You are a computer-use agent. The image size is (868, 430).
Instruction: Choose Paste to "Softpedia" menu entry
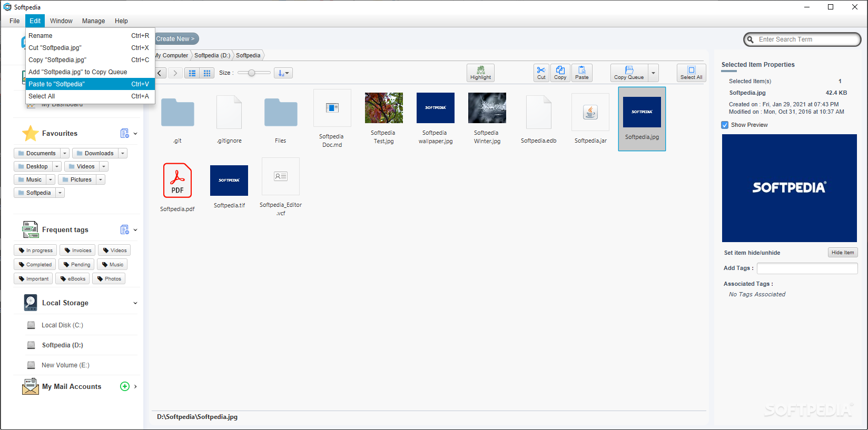(x=90, y=84)
